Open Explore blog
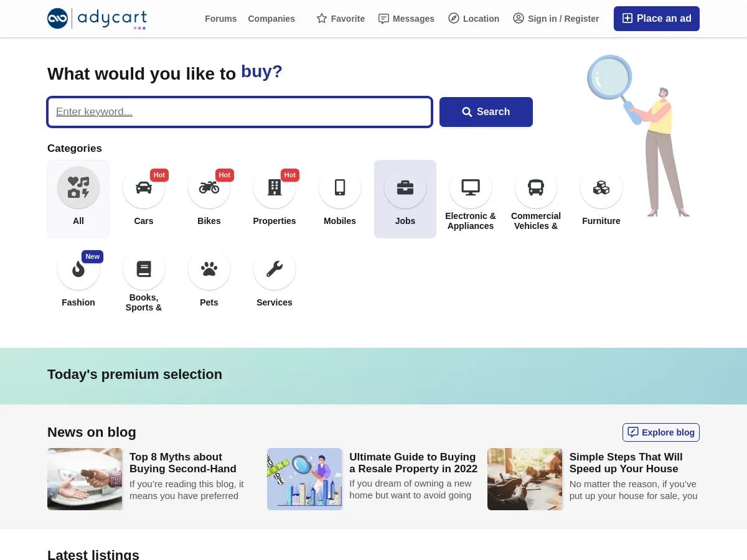The image size is (747, 560). coord(660,432)
